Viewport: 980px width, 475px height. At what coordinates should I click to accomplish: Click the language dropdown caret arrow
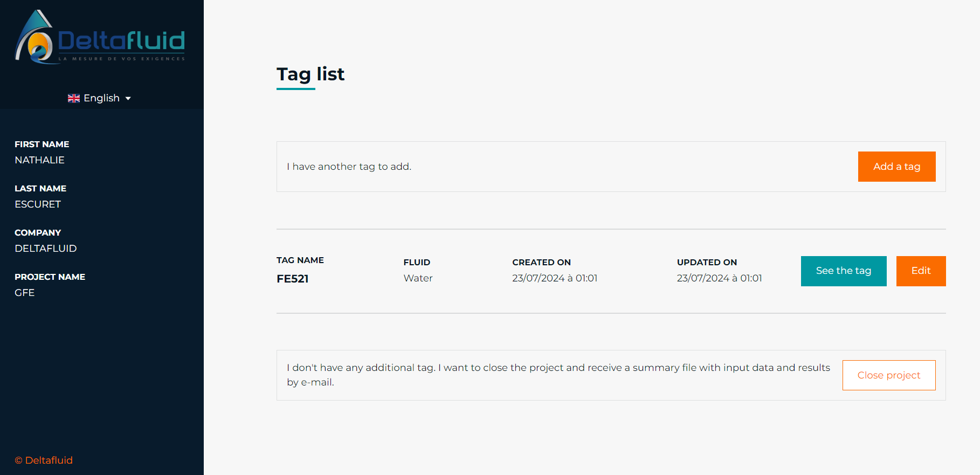[128, 99]
